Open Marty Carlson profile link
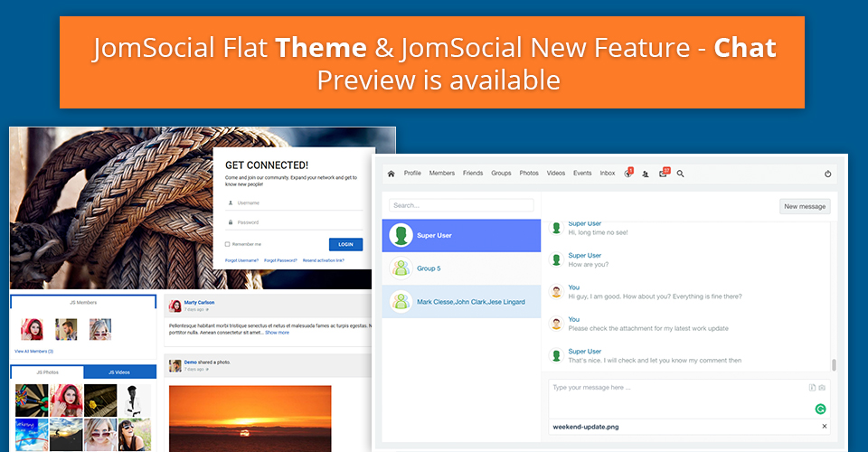Viewport: 868px width, 452px height. (199, 303)
